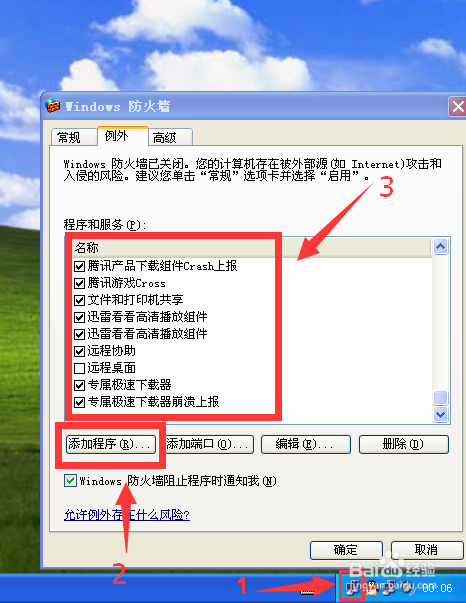Click the scrollbar thumb in programs list
Screen dimensions: 466x603
(440, 398)
